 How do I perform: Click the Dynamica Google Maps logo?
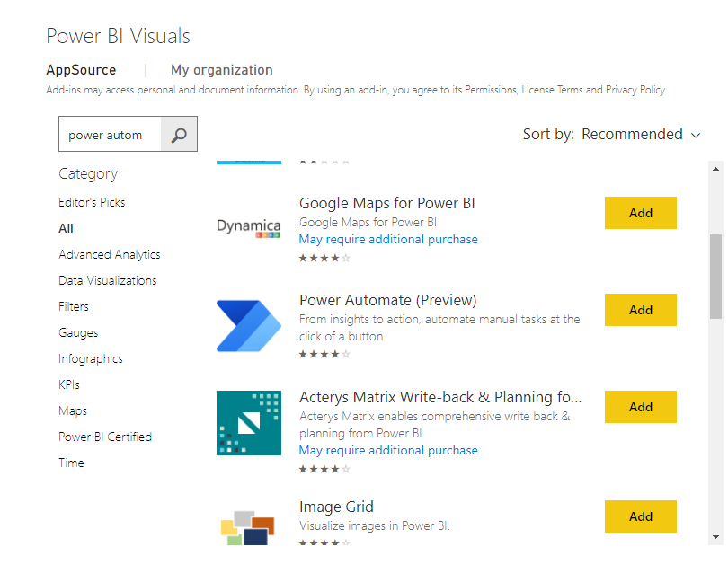[248, 227]
